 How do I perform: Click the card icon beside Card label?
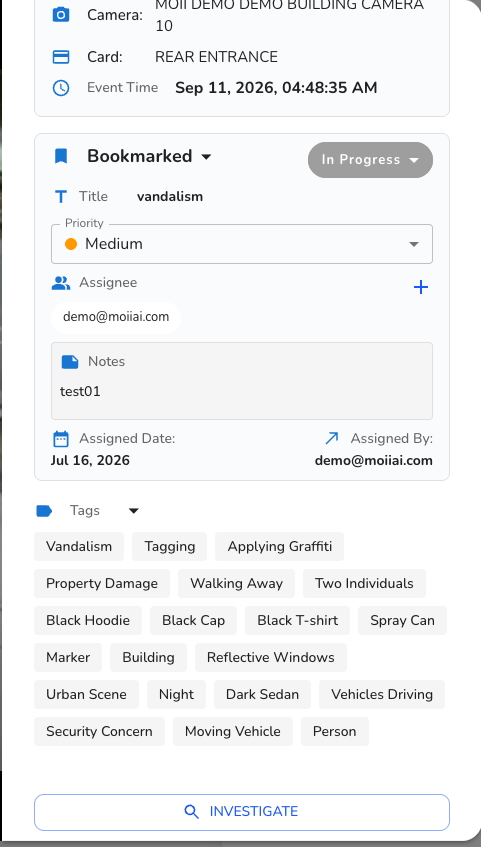coord(61,57)
